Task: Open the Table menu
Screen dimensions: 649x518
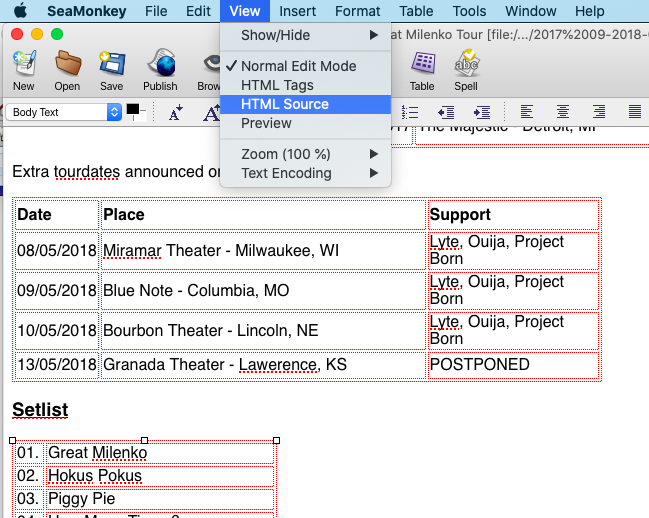Action: coord(416,11)
